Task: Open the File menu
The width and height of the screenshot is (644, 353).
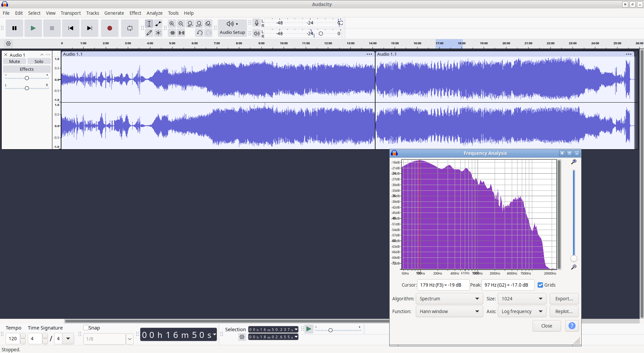Action: (6, 13)
